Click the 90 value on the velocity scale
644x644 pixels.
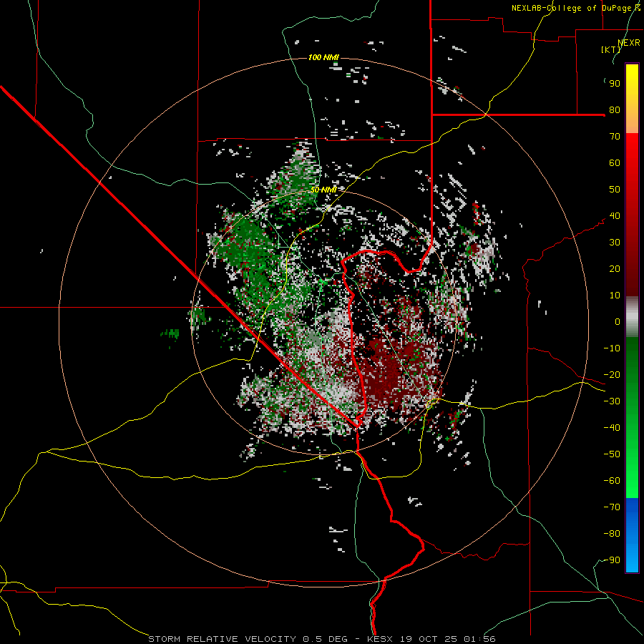(615, 84)
